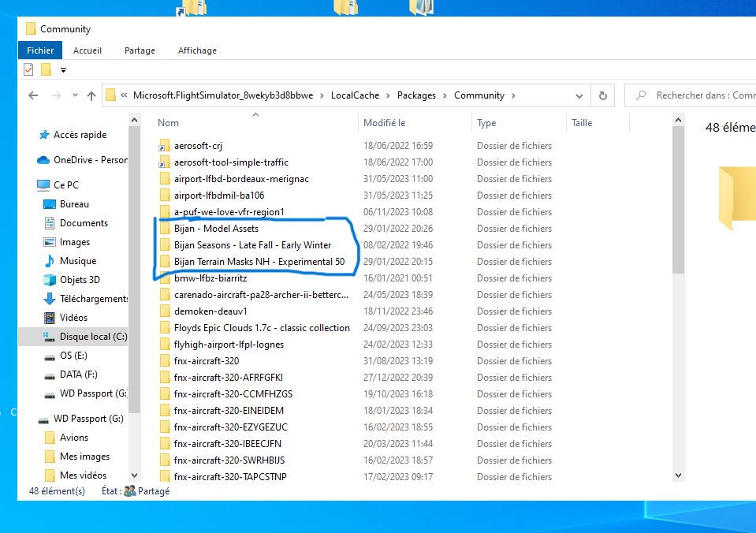Open the Objets 3D icon
The width and height of the screenshot is (756, 533).
[49, 280]
